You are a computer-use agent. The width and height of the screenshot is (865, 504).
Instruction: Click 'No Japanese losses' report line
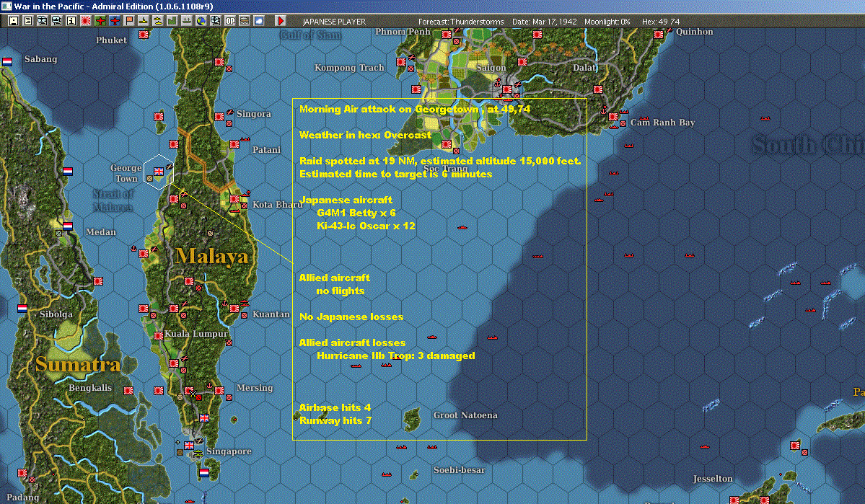[351, 317]
